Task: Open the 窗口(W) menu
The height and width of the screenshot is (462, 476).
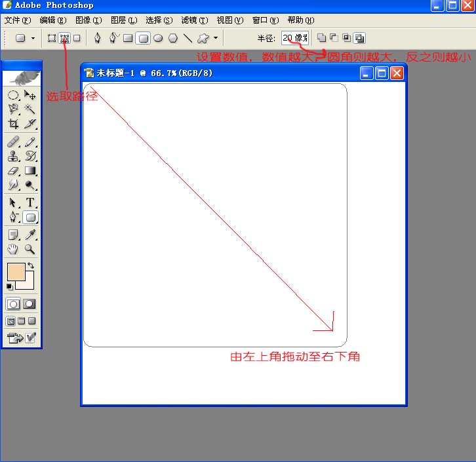Action: tap(266, 20)
